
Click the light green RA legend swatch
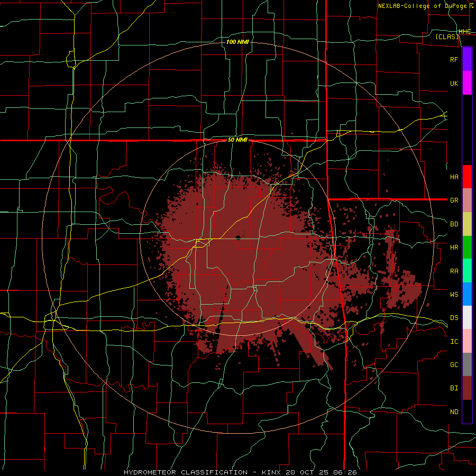(x=467, y=271)
